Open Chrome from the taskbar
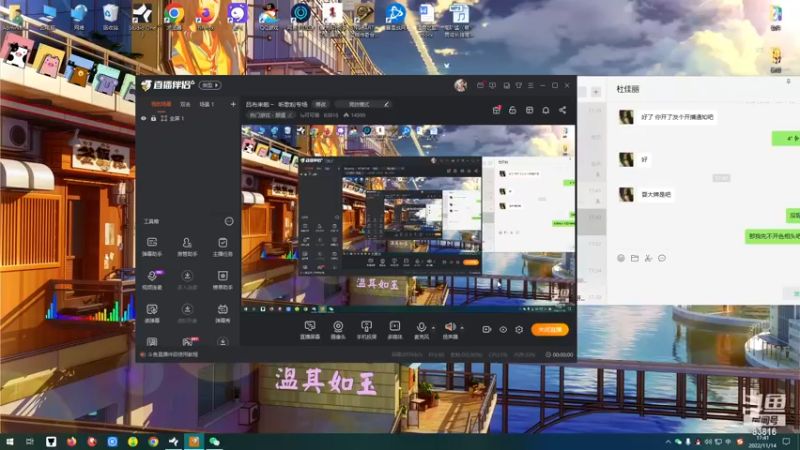 pos(153,441)
